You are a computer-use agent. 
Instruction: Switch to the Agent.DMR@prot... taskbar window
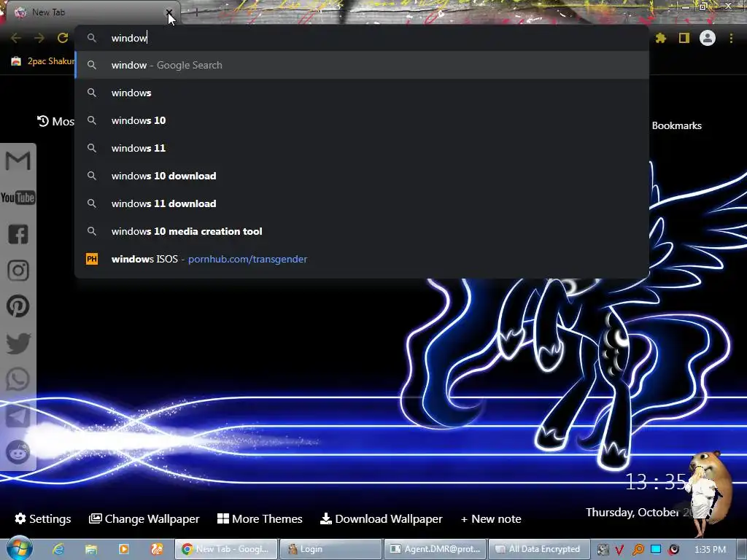pos(436,549)
